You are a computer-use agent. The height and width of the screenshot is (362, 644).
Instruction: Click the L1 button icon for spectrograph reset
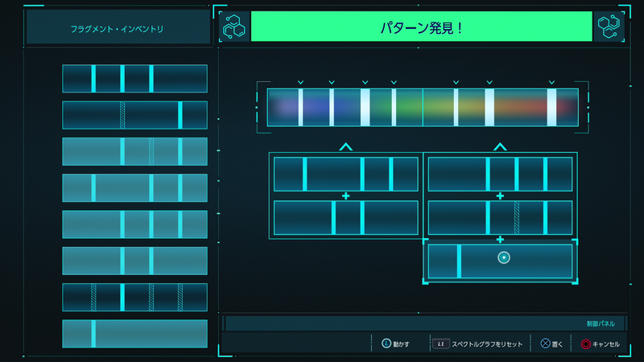point(440,343)
